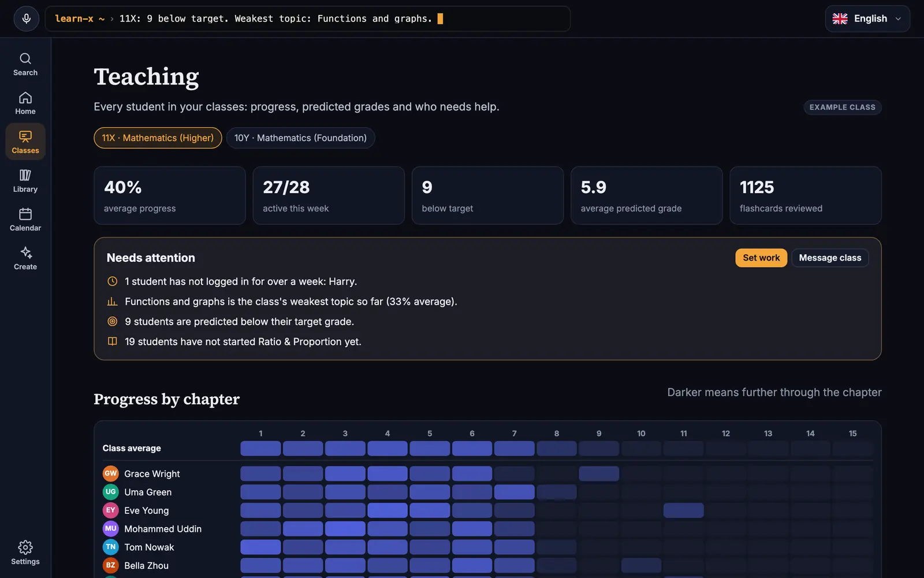Click Grace Wright's GW avatar
924x578 pixels.
tap(110, 473)
